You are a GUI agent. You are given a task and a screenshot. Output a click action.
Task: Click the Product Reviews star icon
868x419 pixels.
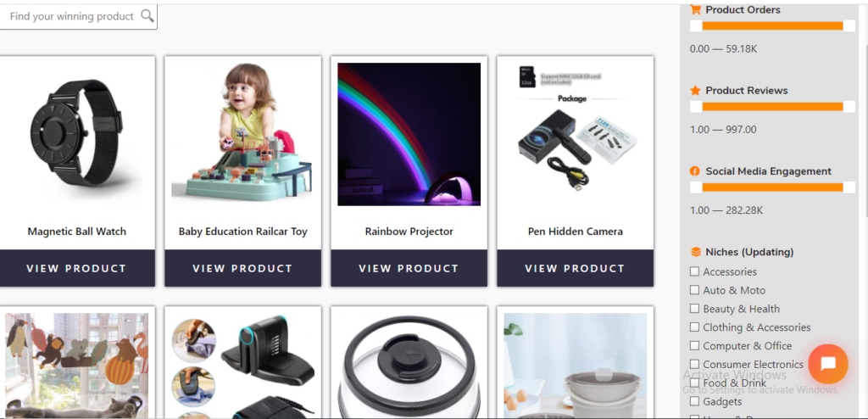click(695, 91)
